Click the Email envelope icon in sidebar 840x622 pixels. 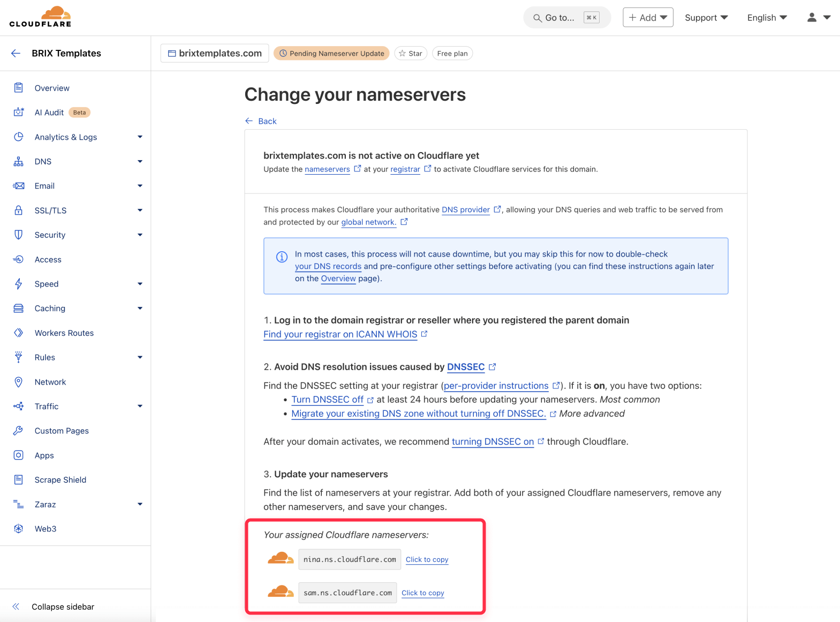[x=19, y=186]
